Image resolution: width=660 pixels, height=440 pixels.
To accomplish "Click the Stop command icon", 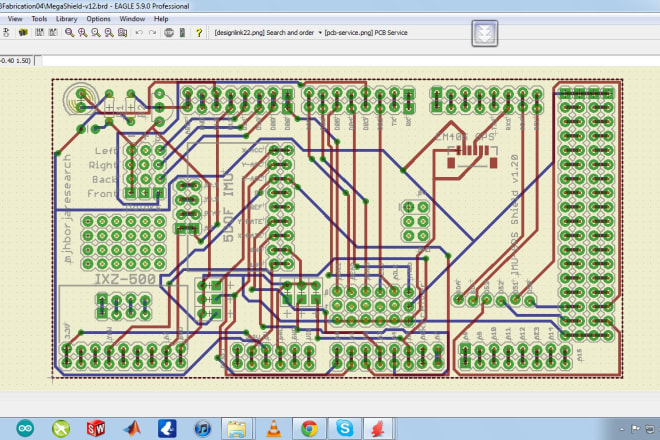I will [x=169, y=32].
